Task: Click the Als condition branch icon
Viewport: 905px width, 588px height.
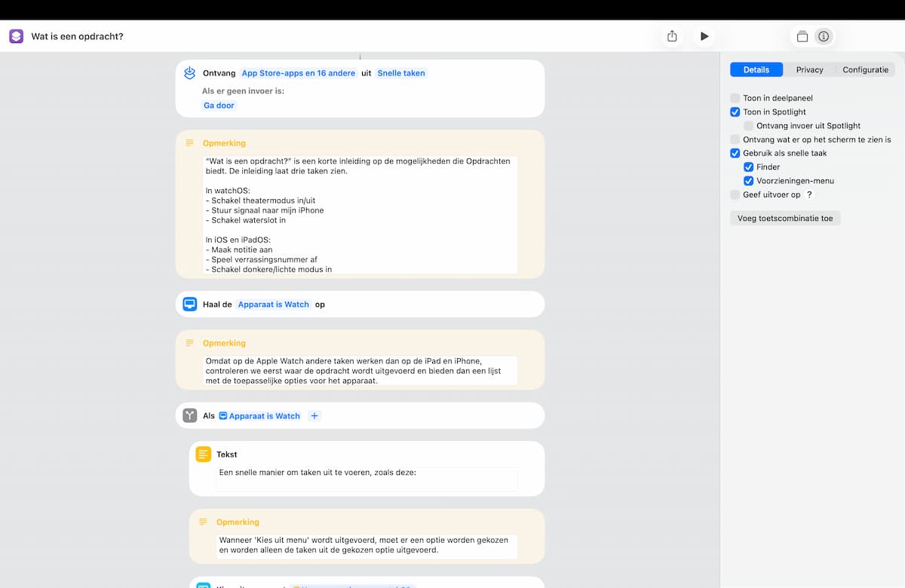Action: click(190, 416)
